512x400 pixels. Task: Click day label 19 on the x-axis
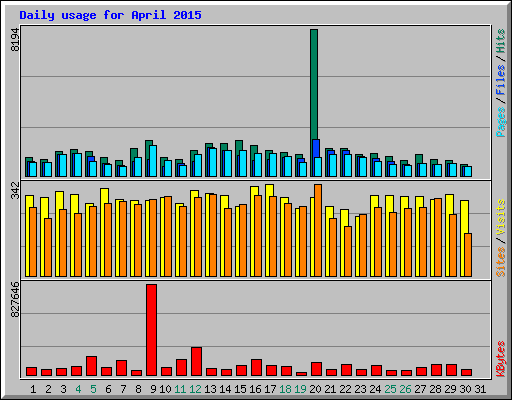(x=300, y=389)
